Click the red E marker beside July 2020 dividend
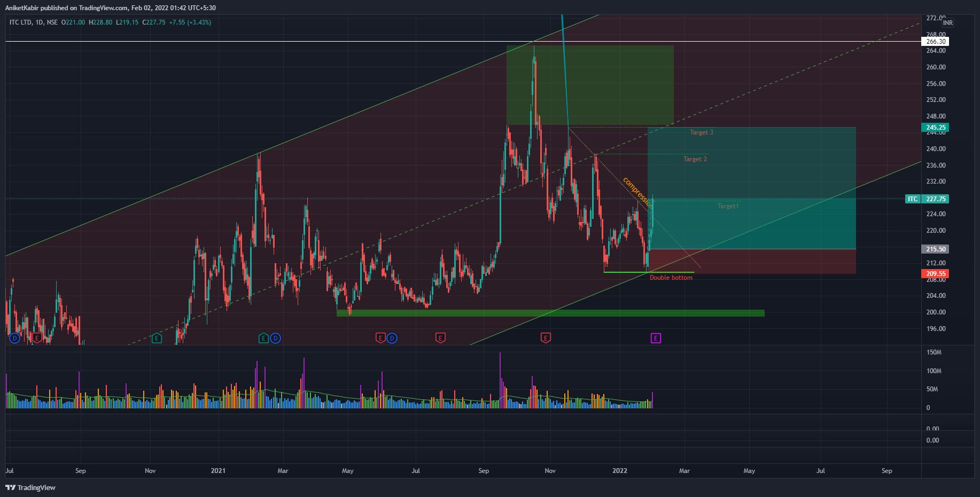980x497 pixels. click(36, 338)
